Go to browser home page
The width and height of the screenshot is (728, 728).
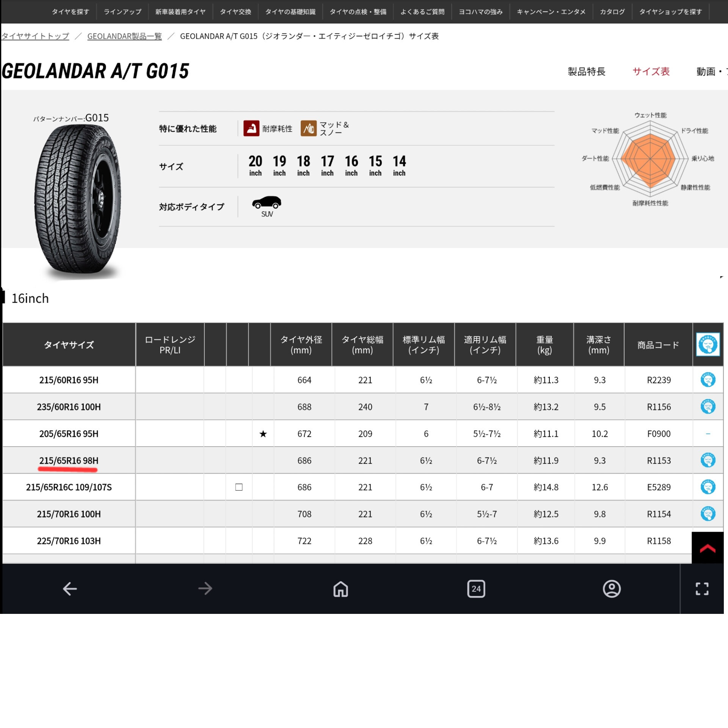[340, 589]
